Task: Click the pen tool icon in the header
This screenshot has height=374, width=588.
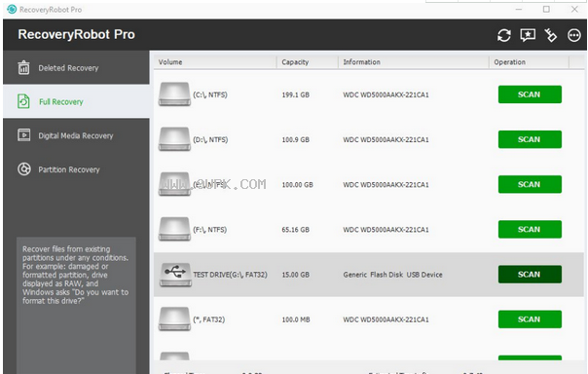Action: tap(550, 35)
